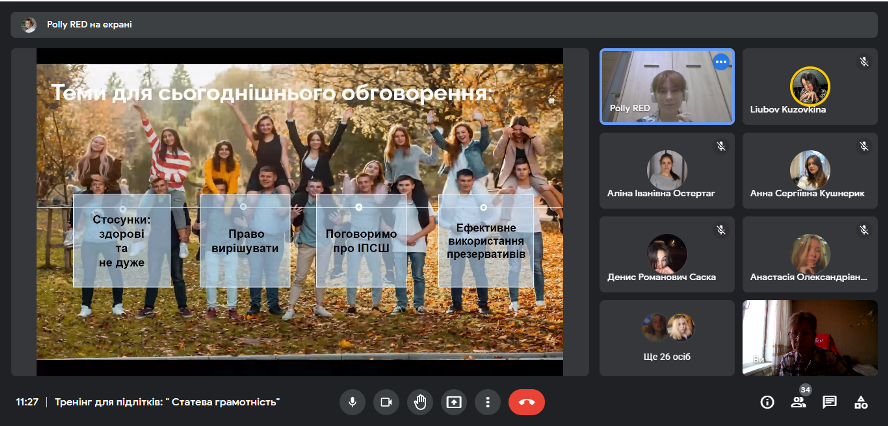This screenshot has width=888, height=426.
Task: Open meeting details info icon
Action: click(767, 402)
